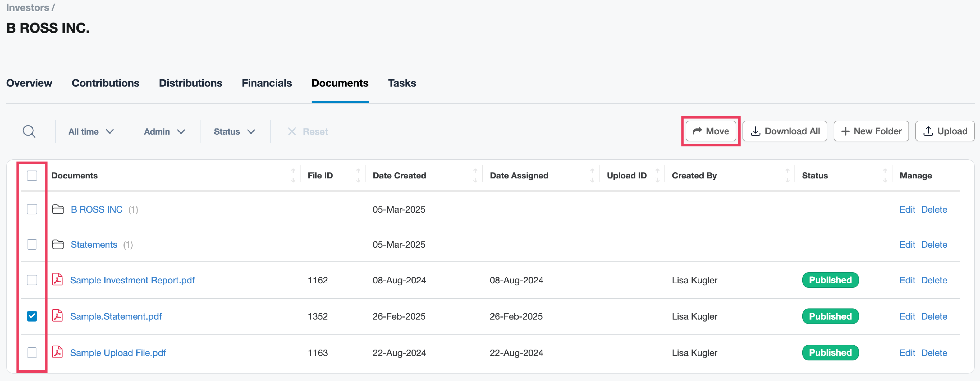Open the All time date dropdown
980x381 pixels.
click(91, 131)
